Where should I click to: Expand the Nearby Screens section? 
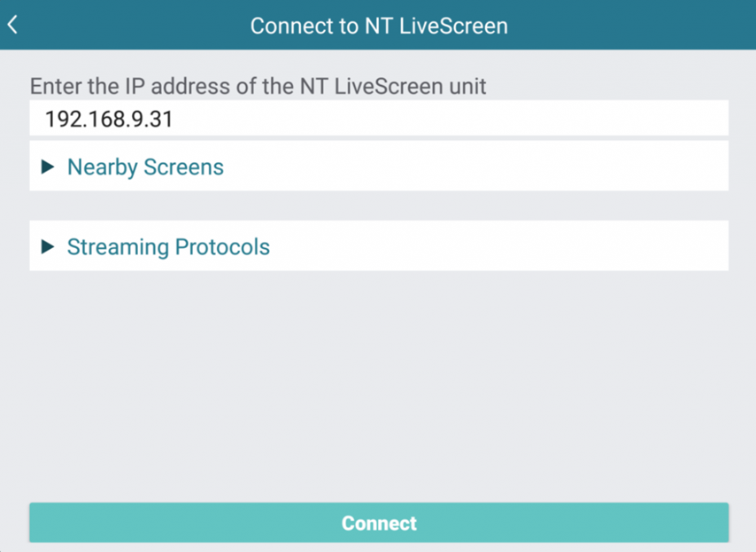[x=379, y=166]
